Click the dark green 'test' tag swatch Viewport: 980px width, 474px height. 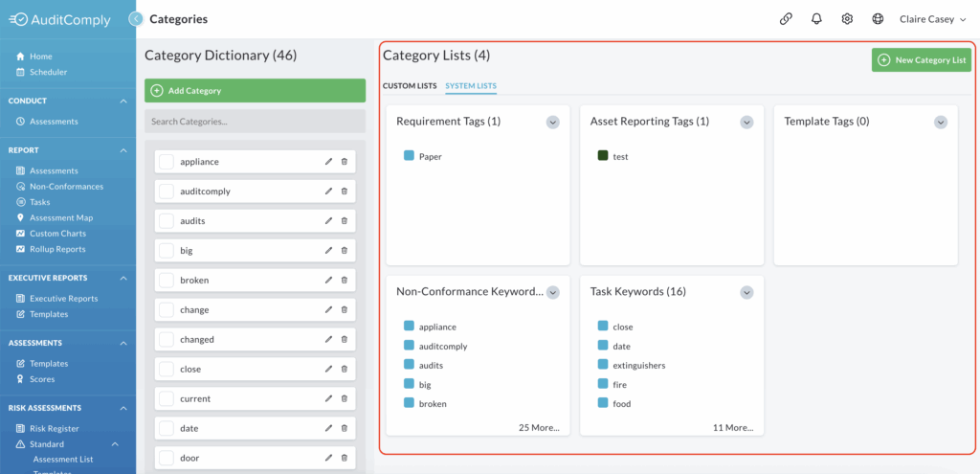[603, 156]
